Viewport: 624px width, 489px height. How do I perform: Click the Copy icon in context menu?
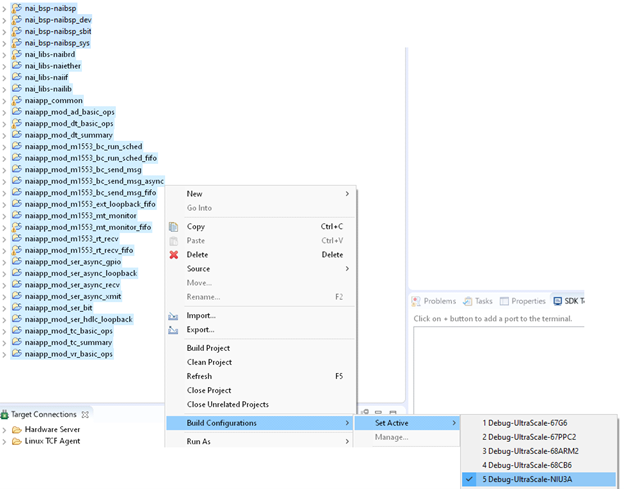pyautogui.click(x=174, y=226)
